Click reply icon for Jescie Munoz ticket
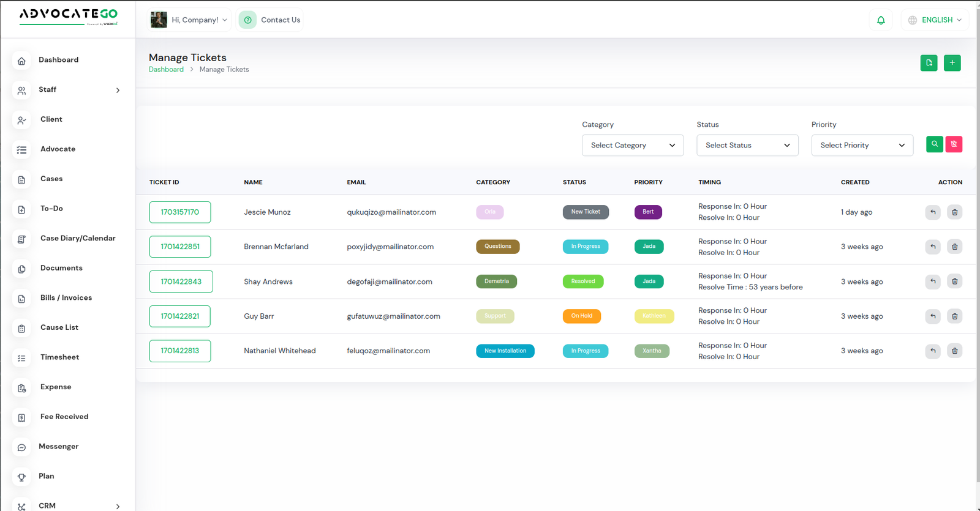The height and width of the screenshot is (511, 980). tap(933, 212)
